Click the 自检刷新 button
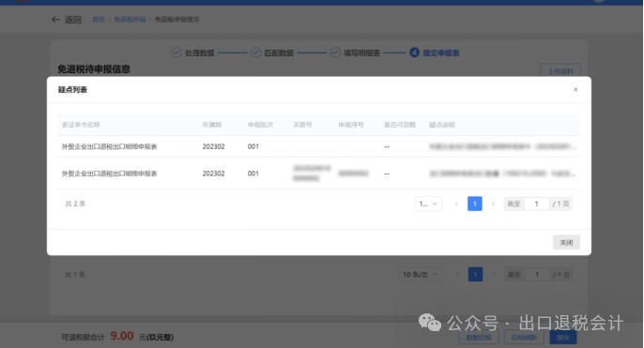 click(524, 338)
